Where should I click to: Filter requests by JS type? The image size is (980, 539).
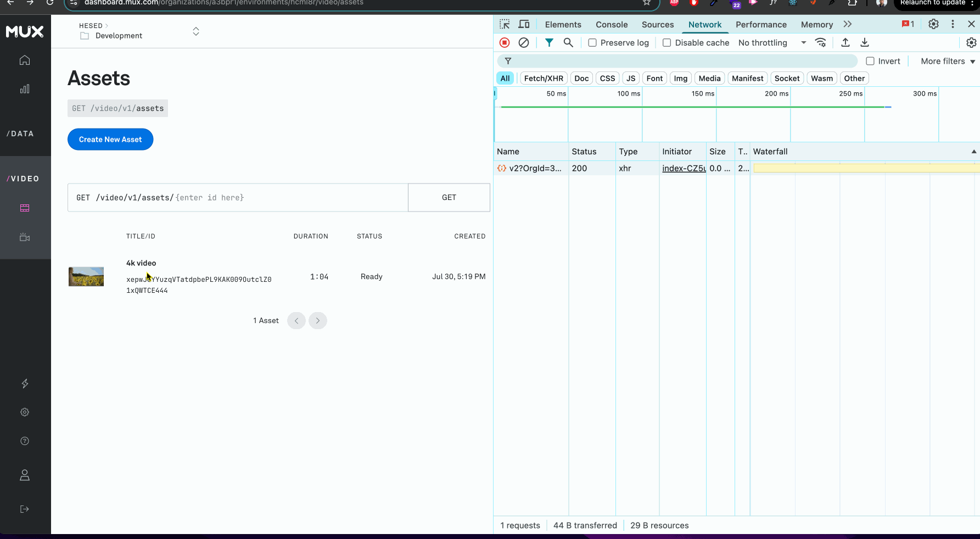(631, 79)
